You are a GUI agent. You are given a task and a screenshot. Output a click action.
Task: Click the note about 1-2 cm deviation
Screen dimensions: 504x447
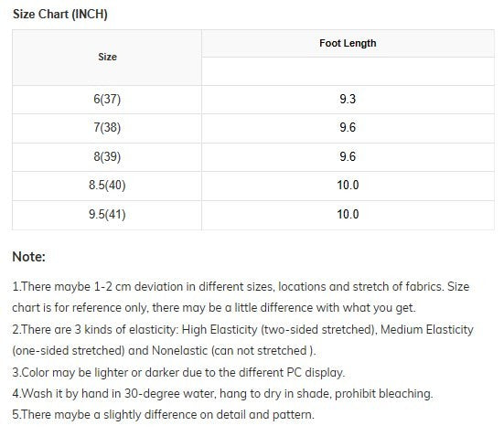[241, 297]
